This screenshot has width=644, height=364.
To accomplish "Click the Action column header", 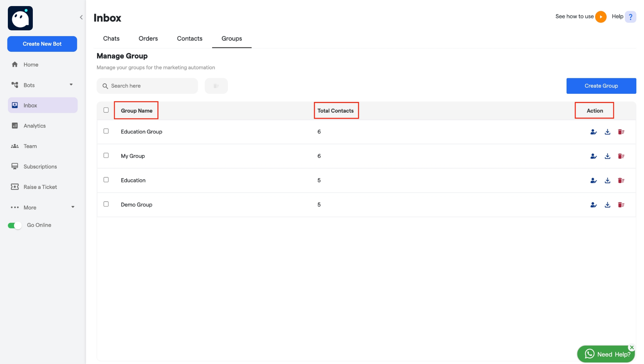I will click(x=595, y=111).
